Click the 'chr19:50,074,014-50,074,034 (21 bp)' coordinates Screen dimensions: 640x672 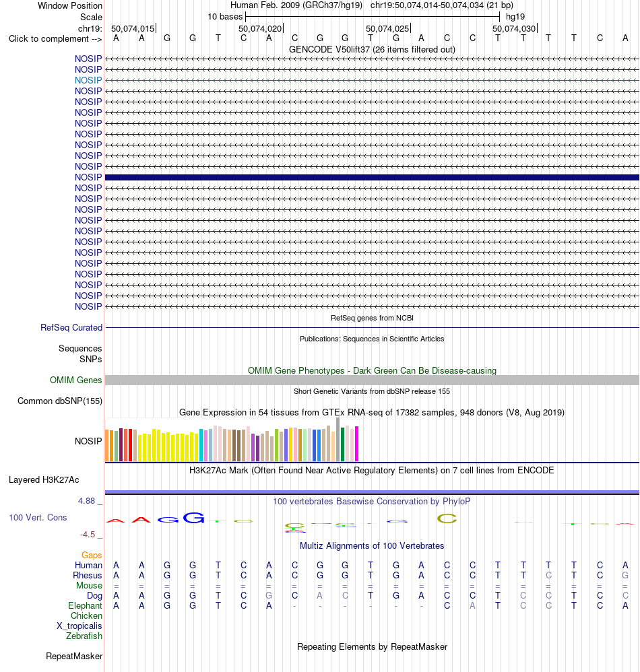(x=441, y=5)
